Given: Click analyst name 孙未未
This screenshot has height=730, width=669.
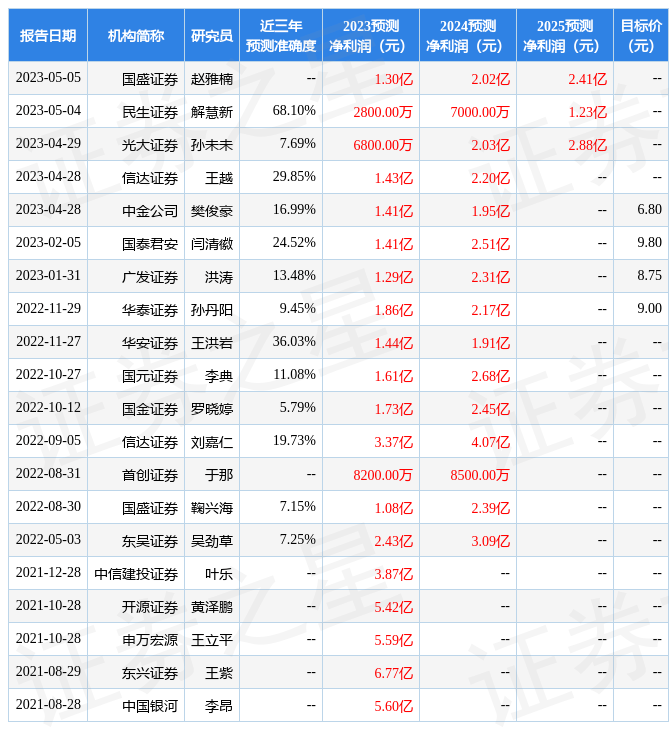Looking at the screenshot, I should [212, 145].
